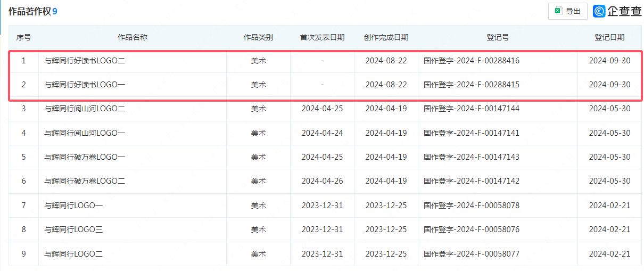
Task: Click 2024-05-30 in 破万卷LOGO二 row
Action: 609,181
